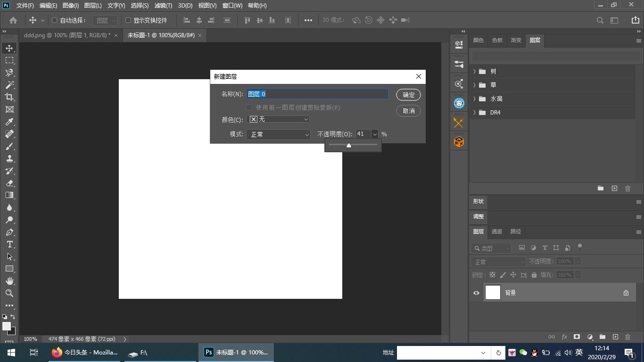
Task: Select the Clone Stamp tool
Action: (x=9, y=158)
